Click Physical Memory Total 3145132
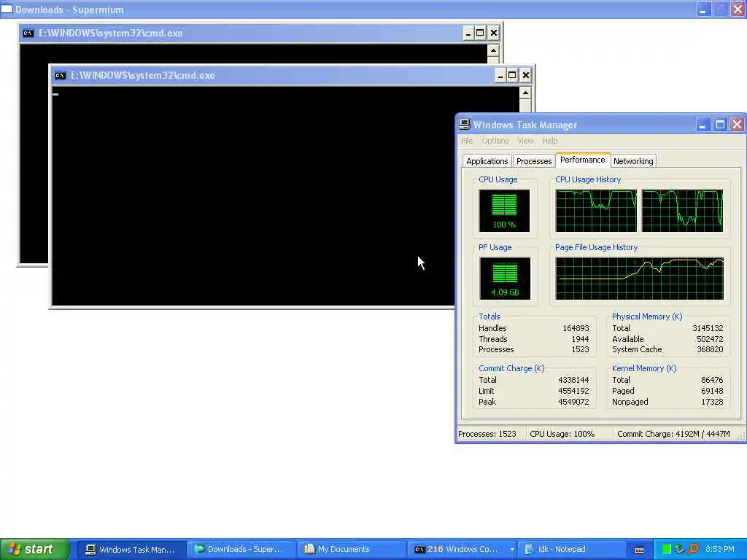Screen dimensions: 747x560 pyautogui.click(x=708, y=328)
